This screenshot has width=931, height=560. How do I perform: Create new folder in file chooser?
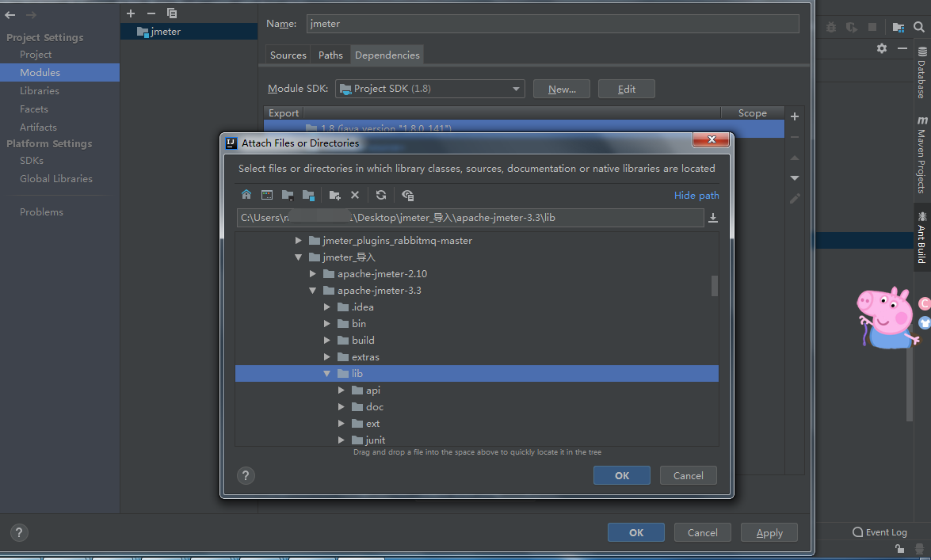click(x=335, y=195)
